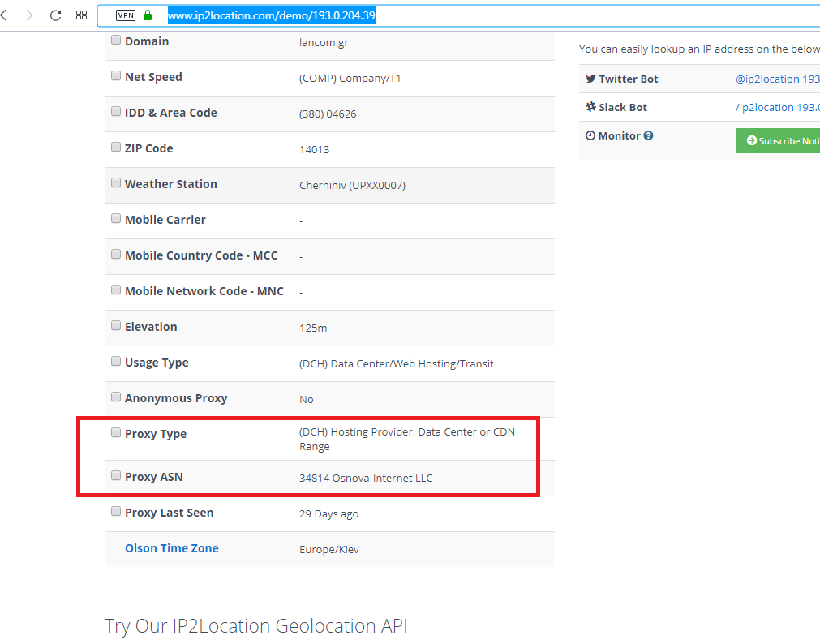Screen dimensions: 820x644
Task: Open the Olson Time Zone link
Action: [171, 548]
